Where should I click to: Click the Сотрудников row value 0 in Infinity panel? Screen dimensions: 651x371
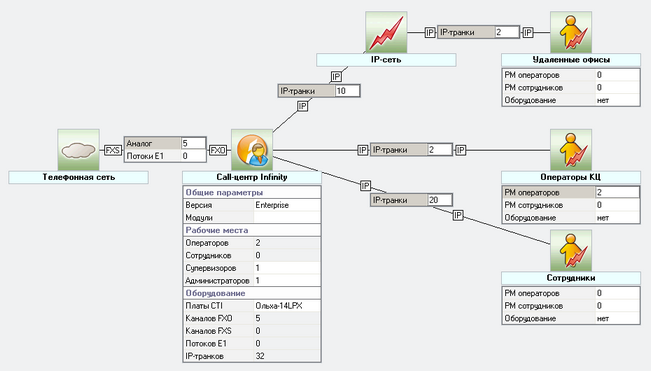coord(286,255)
